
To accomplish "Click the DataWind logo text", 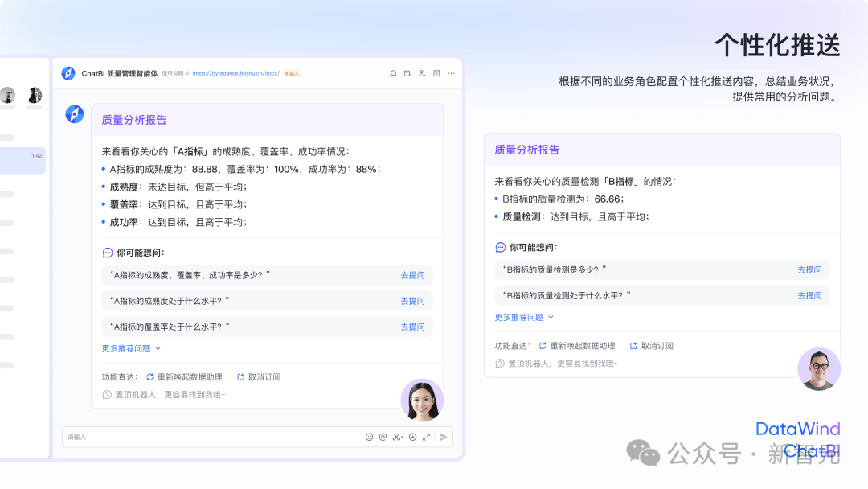I will tap(798, 429).
